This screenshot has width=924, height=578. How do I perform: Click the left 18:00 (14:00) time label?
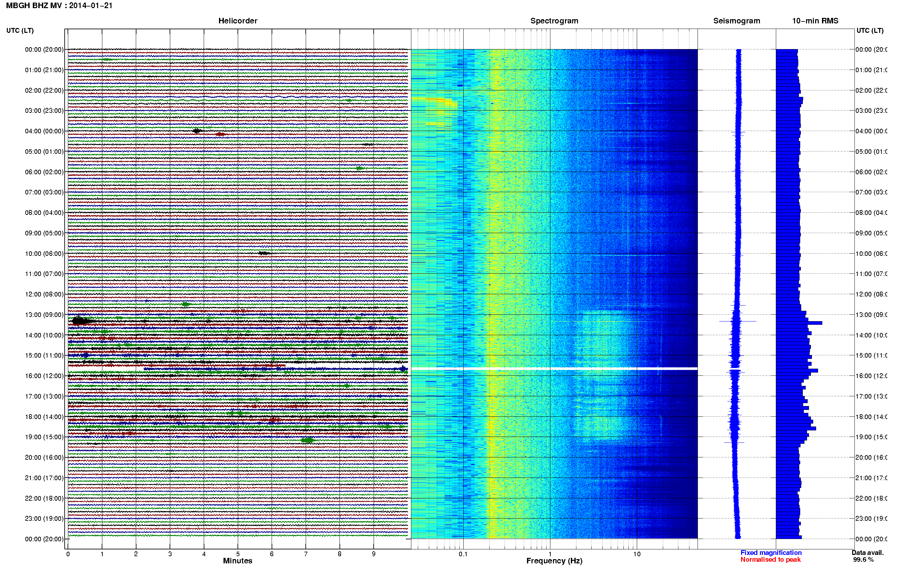pos(44,417)
